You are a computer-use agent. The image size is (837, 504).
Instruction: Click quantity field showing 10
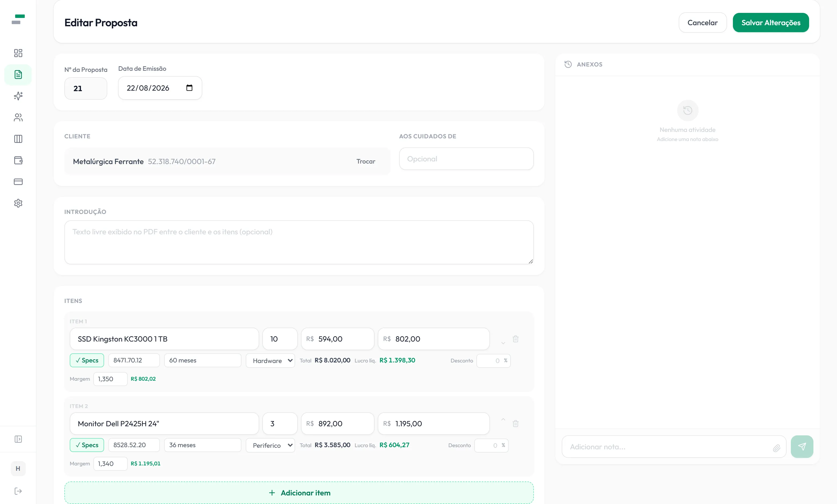(x=280, y=339)
